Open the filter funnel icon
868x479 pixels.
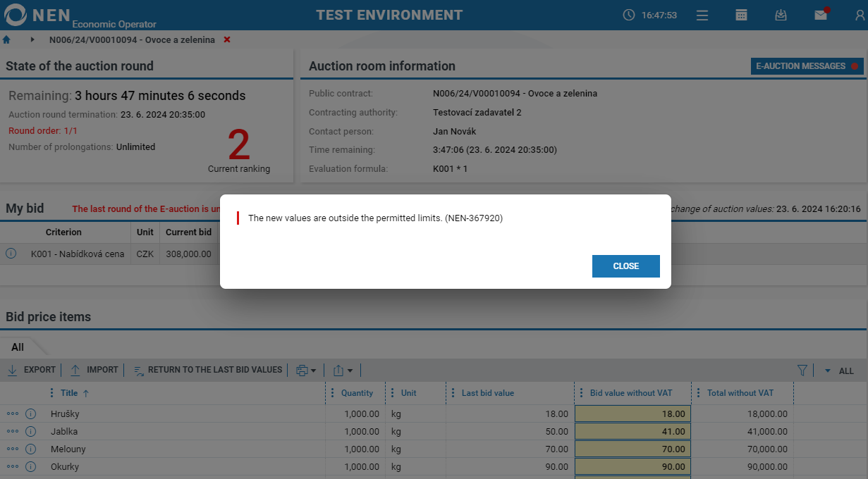click(802, 370)
